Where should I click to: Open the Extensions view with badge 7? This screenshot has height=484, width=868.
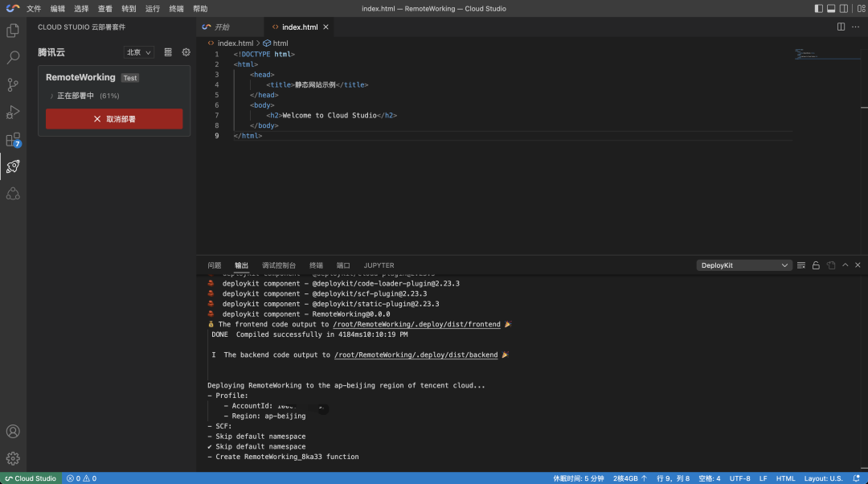click(13, 140)
